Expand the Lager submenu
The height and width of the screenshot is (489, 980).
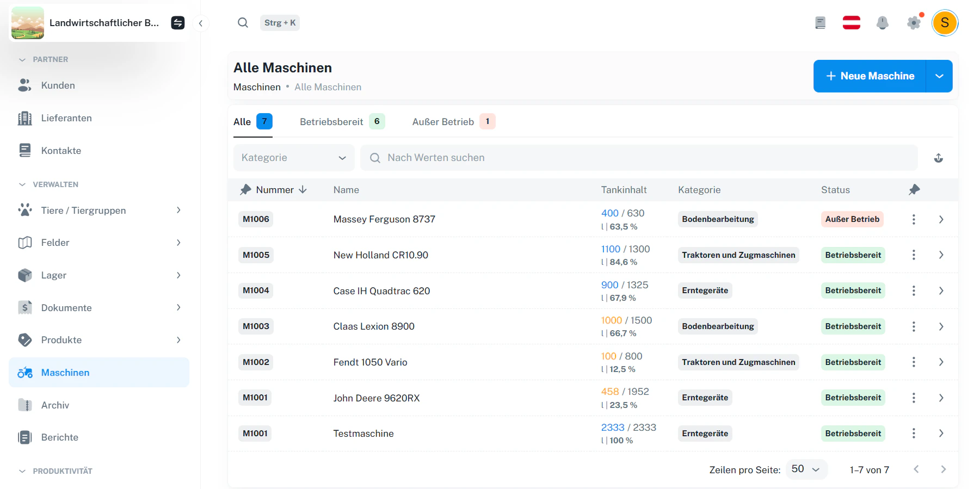pyautogui.click(x=178, y=275)
